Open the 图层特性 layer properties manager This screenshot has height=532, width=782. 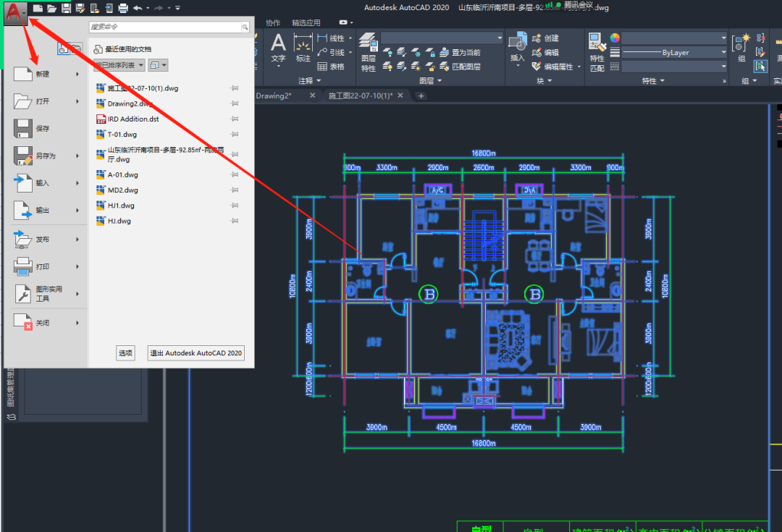point(369,53)
